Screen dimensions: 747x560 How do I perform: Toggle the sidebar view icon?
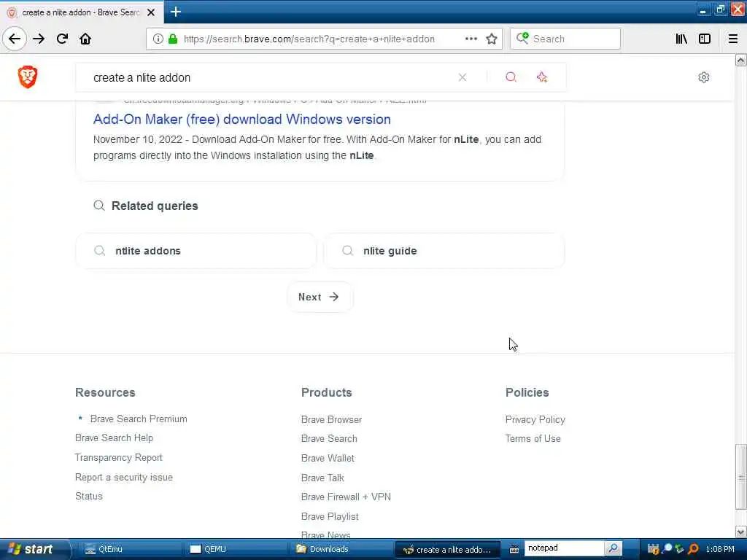(705, 39)
